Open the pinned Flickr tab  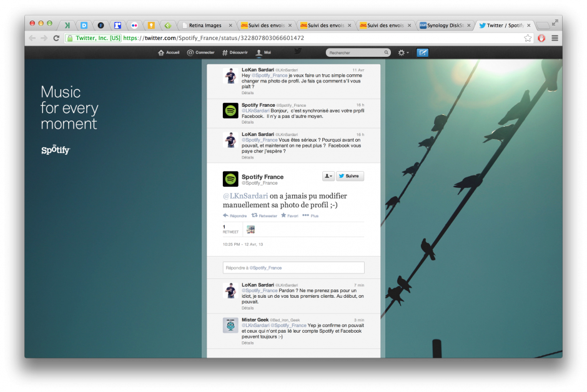[x=134, y=26]
